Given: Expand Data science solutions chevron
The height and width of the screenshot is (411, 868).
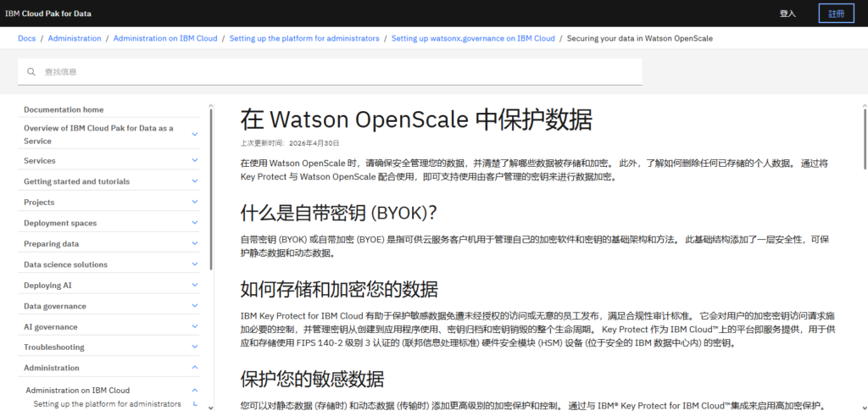Looking at the screenshot, I should pyautogui.click(x=194, y=264).
